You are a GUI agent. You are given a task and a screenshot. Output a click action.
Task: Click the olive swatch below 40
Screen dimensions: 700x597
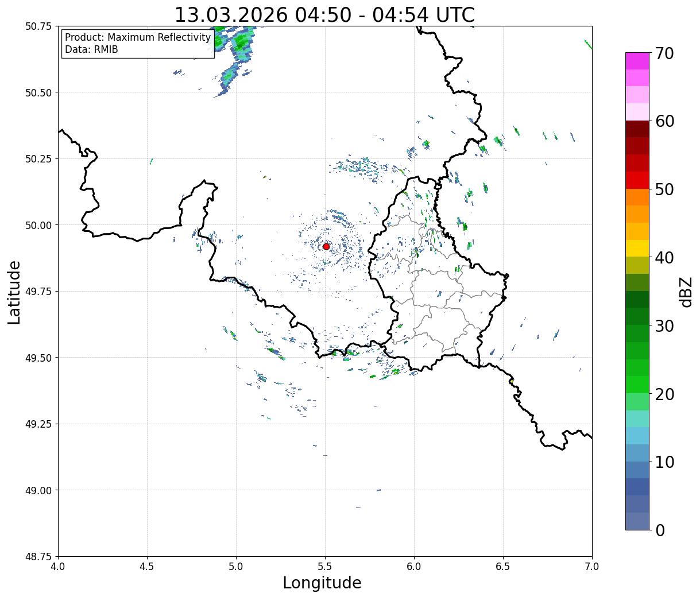tap(637, 265)
